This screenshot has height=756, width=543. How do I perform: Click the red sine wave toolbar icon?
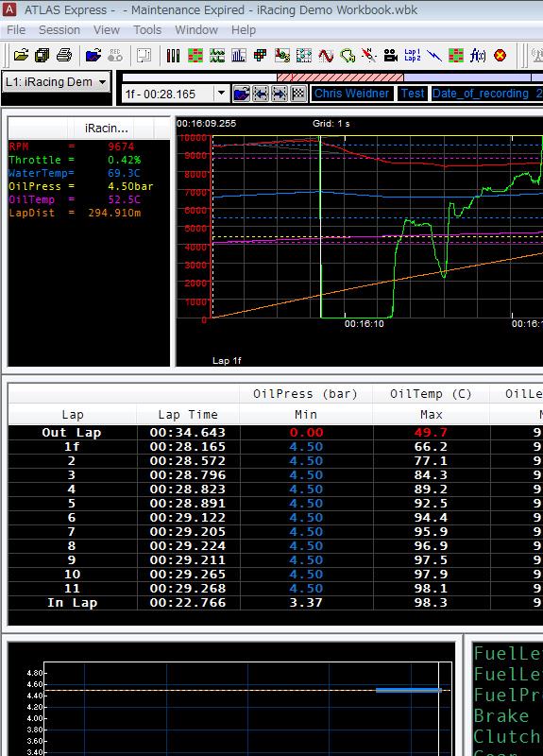point(326,56)
